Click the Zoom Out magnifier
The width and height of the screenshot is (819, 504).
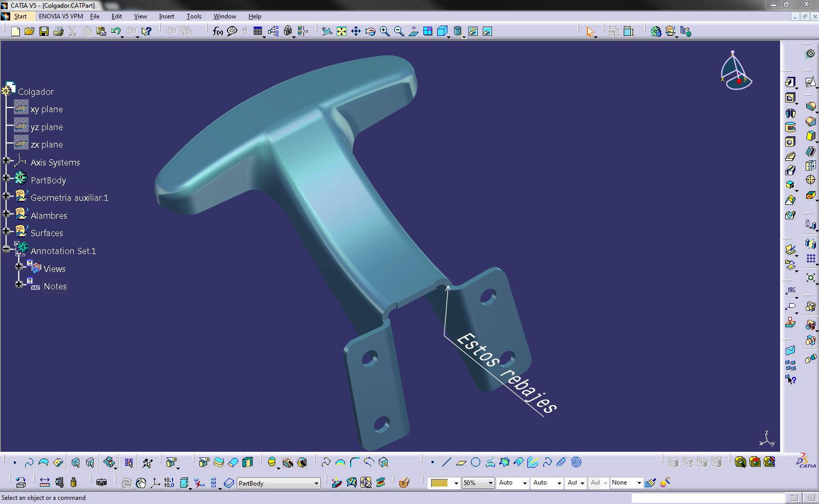pos(399,32)
